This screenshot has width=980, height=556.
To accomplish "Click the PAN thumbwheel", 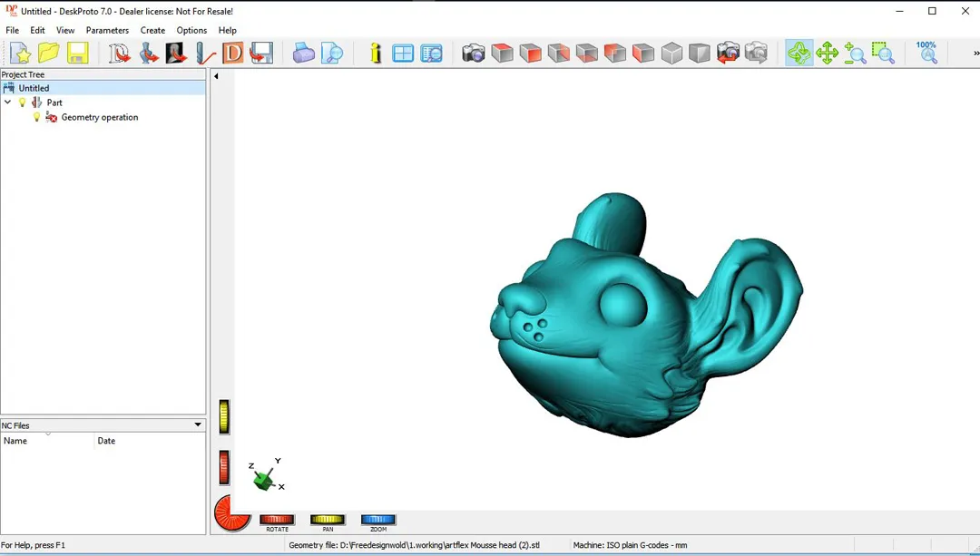I will (328, 519).
